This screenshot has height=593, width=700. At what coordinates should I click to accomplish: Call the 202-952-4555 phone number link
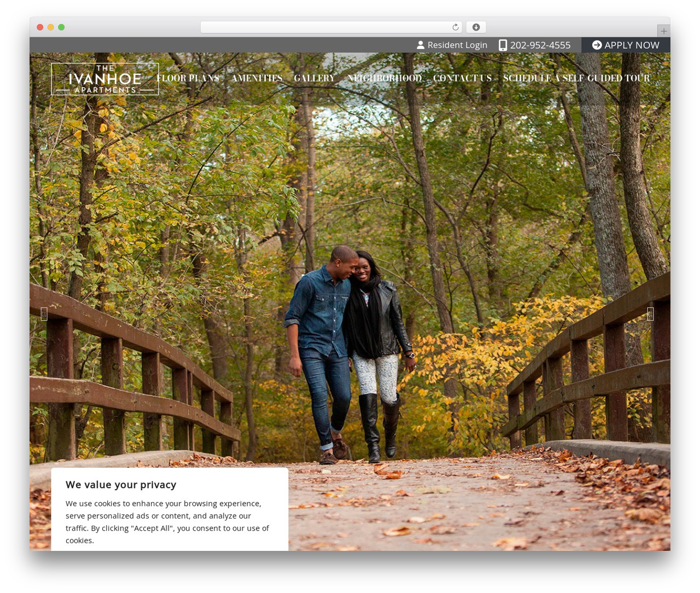coord(535,45)
